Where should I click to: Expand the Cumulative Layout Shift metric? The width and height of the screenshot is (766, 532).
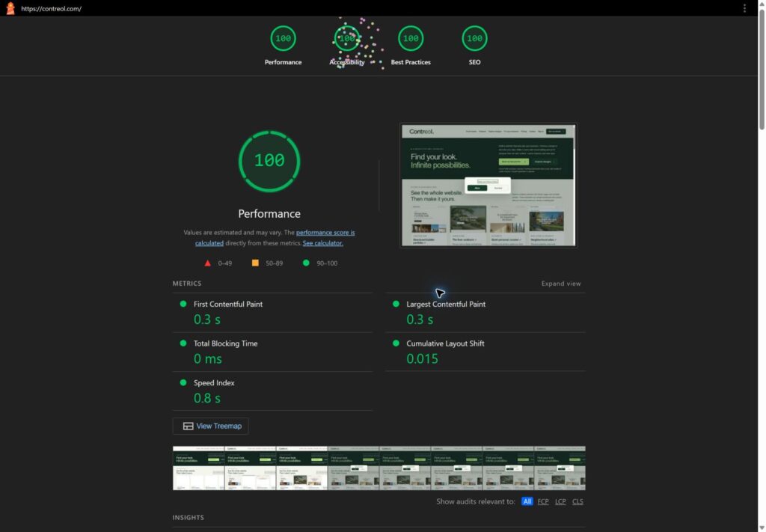point(485,352)
